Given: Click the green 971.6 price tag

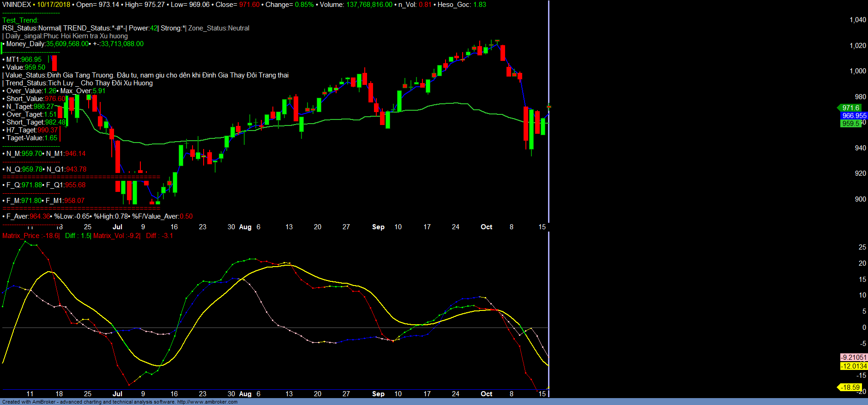Looking at the screenshot, I should click(850, 107).
